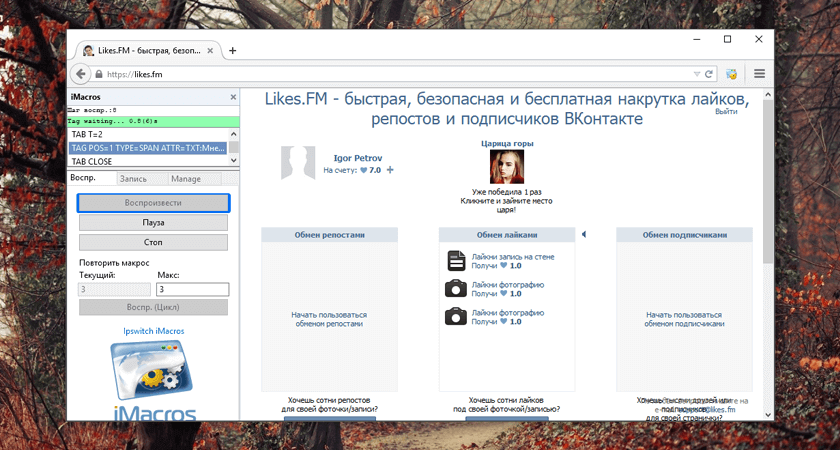Click the browser back arrow button
840x450 pixels.
80,74
